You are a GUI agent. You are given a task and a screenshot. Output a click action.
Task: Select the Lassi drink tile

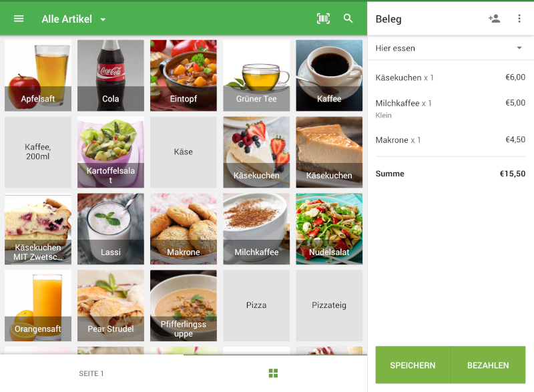pos(111,229)
